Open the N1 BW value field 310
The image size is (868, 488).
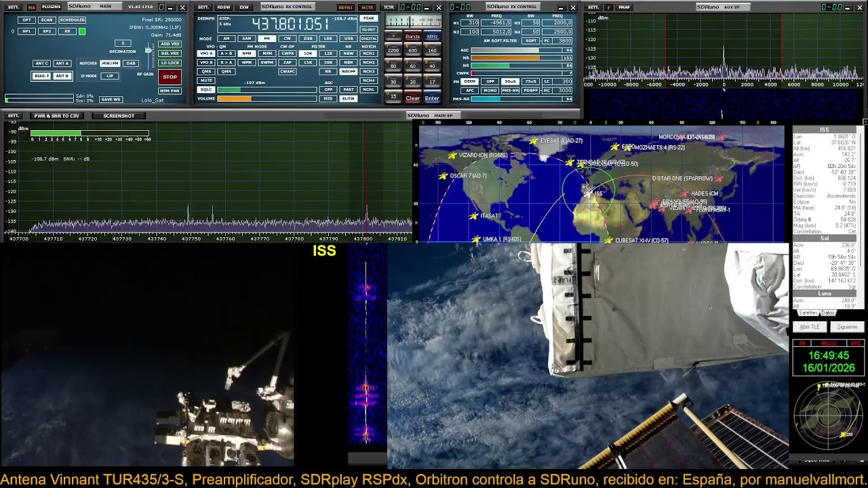(471, 23)
